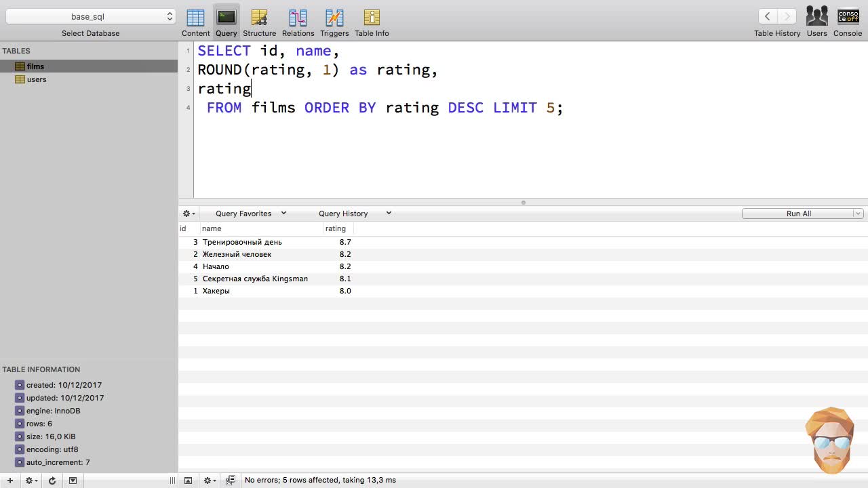Screen dimensions: 868x488
Task: Toggle the table information pane
Action: click(x=73, y=481)
